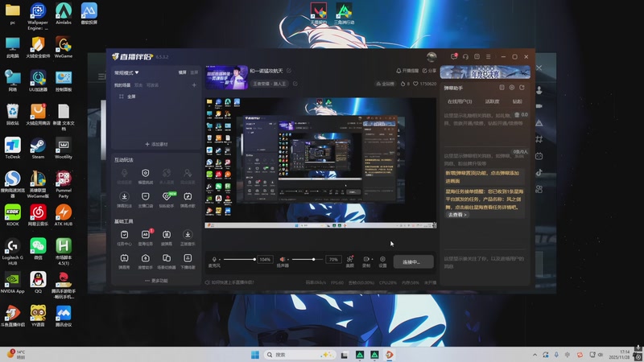The height and width of the screenshot is (362, 644).
Task: Open the 场景切换器 scene switcher tool
Action: (167, 261)
